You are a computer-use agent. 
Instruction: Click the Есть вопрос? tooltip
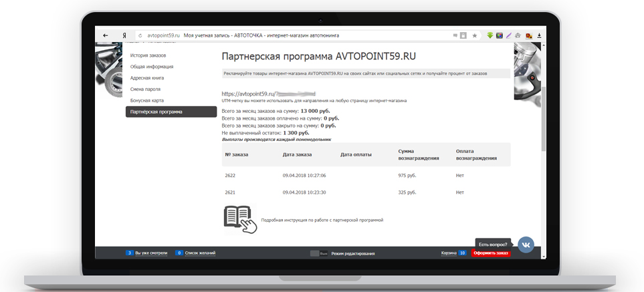pos(493,245)
